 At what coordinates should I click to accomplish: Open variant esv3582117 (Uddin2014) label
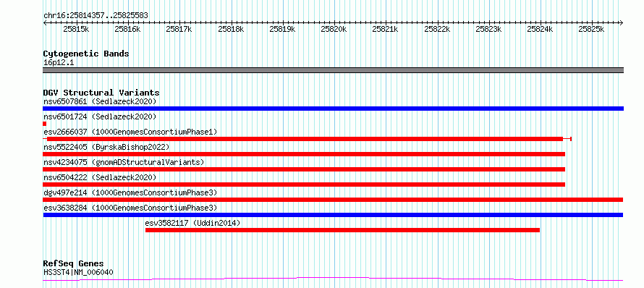[x=192, y=223]
